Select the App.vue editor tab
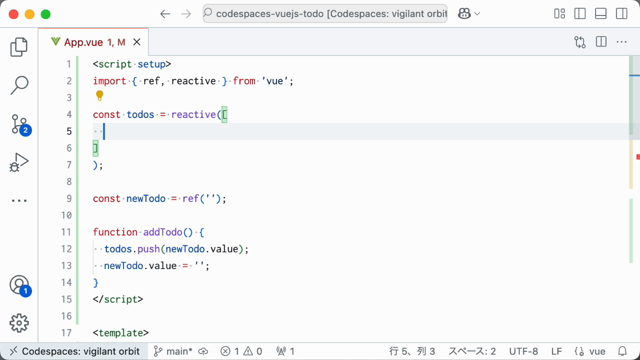Image resolution: width=640 pixels, height=360 pixels. [x=94, y=42]
